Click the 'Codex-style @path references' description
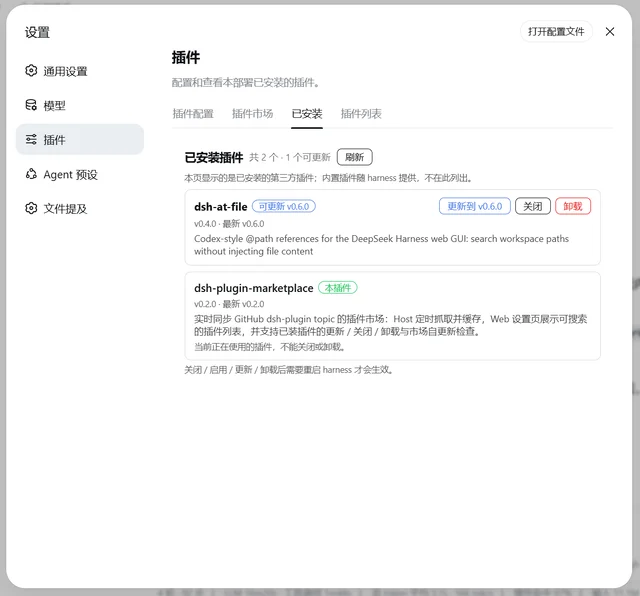 [x=381, y=245]
